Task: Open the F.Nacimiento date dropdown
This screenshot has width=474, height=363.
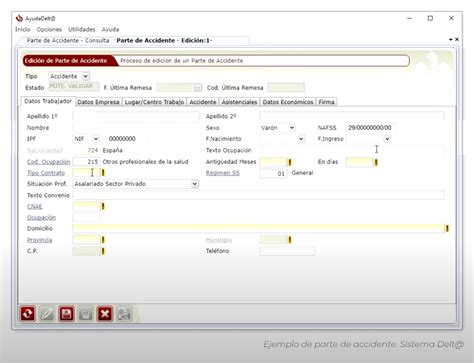Action: (301, 139)
